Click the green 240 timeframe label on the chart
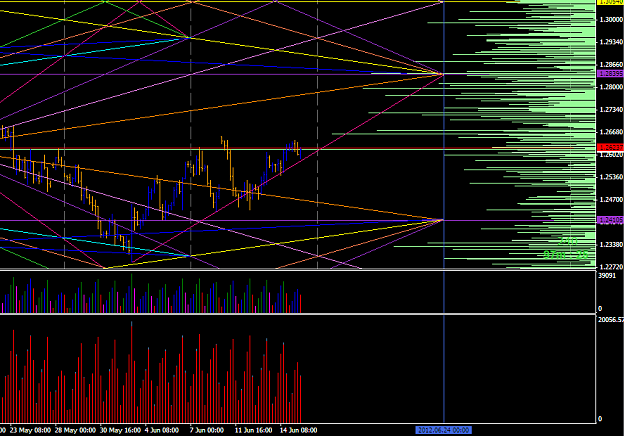625x436 pixels. [568, 241]
